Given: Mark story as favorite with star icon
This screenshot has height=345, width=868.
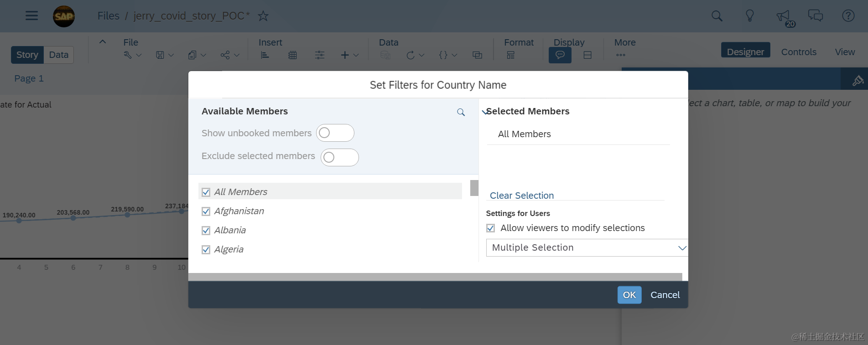Looking at the screenshot, I should tap(263, 16).
